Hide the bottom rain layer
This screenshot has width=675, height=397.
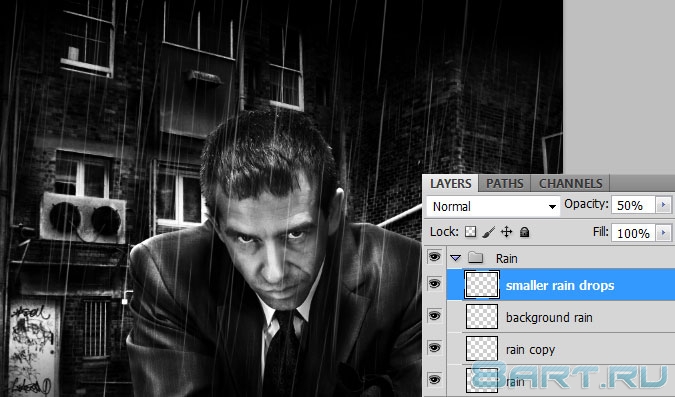pyautogui.click(x=434, y=379)
